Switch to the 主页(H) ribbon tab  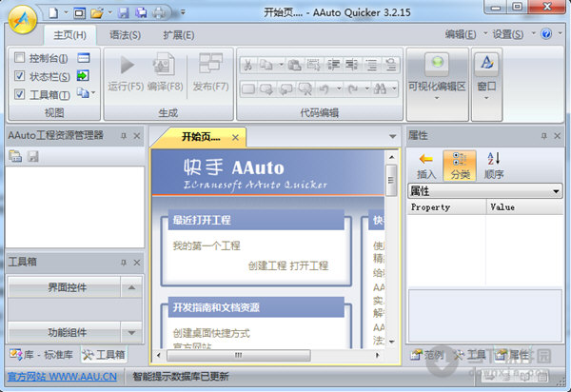69,35
